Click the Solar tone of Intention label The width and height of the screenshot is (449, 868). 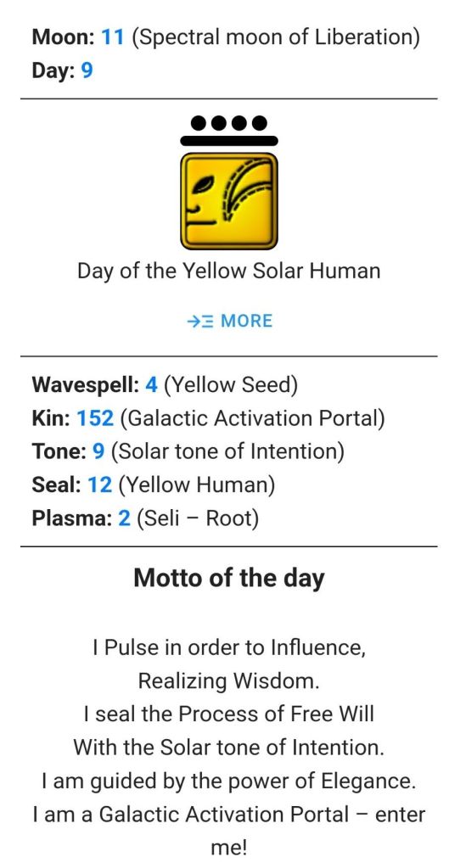pyautogui.click(x=227, y=451)
